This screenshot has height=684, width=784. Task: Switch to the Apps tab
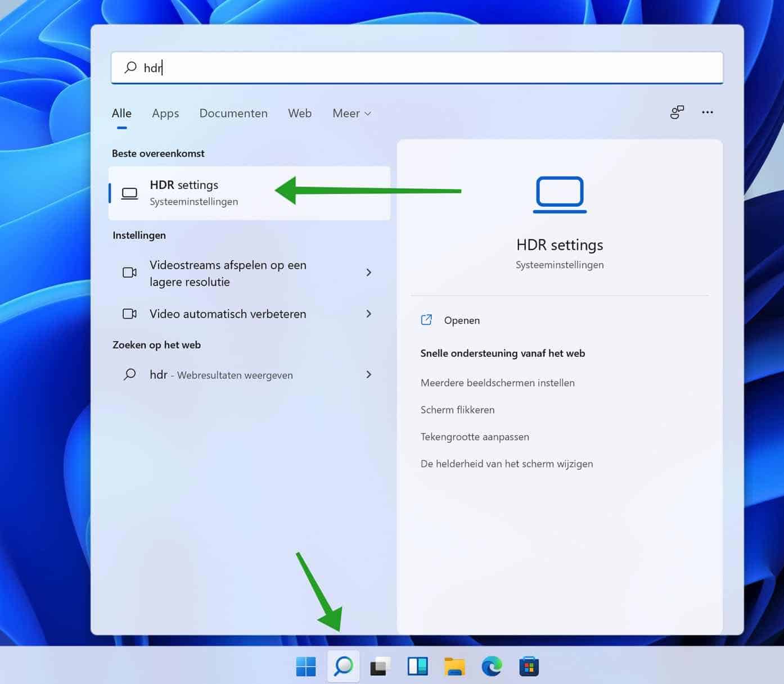[x=165, y=114]
